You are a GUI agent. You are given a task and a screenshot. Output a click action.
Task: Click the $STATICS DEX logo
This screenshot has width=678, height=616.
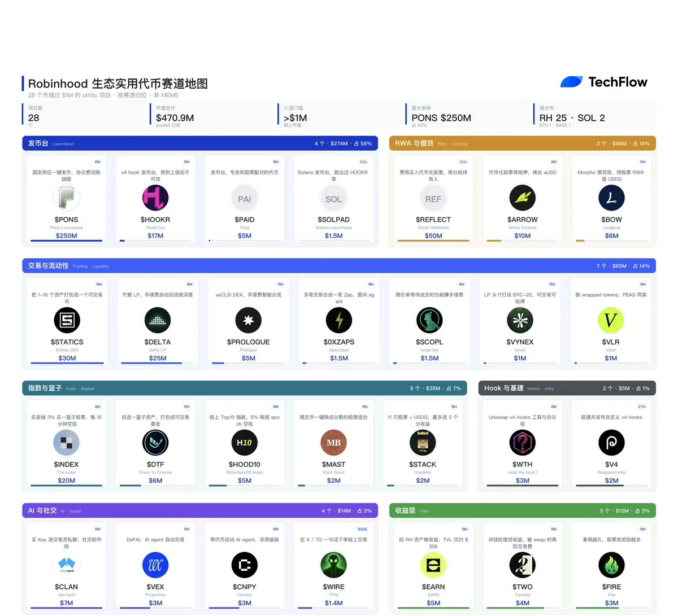pyautogui.click(x=67, y=321)
